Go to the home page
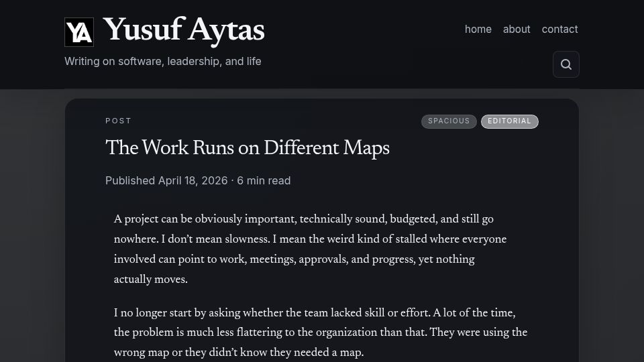The height and width of the screenshot is (362, 644). [x=478, y=29]
